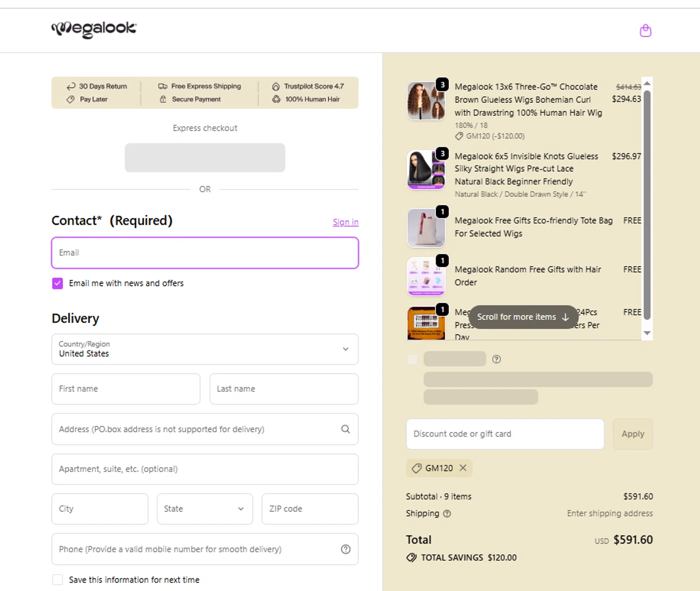This screenshot has height=591, width=700.
Task: Focus the Last name field
Action: (284, 389)
